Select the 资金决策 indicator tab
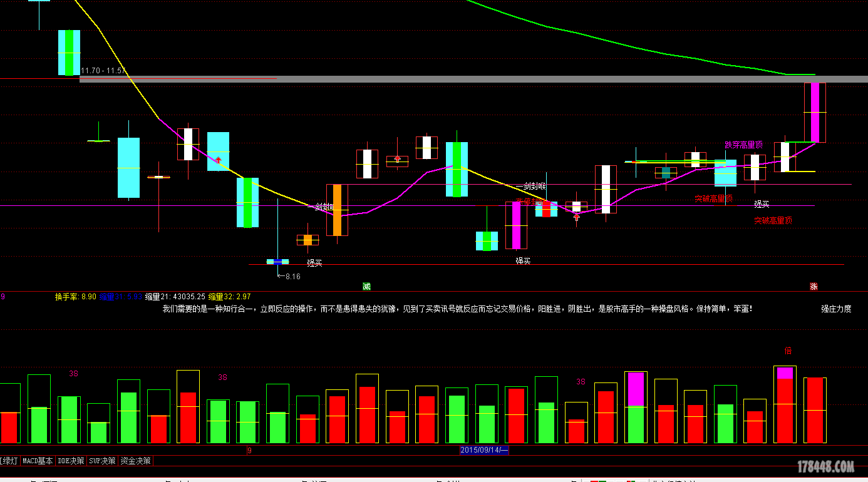The height and width of the screenshot is (482, 868). tap(136, 461)
